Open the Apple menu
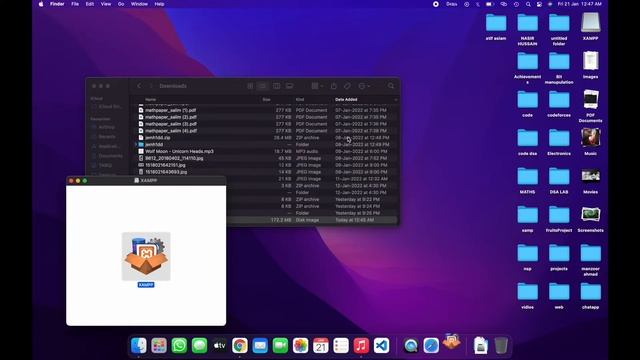 coord(41,4)
